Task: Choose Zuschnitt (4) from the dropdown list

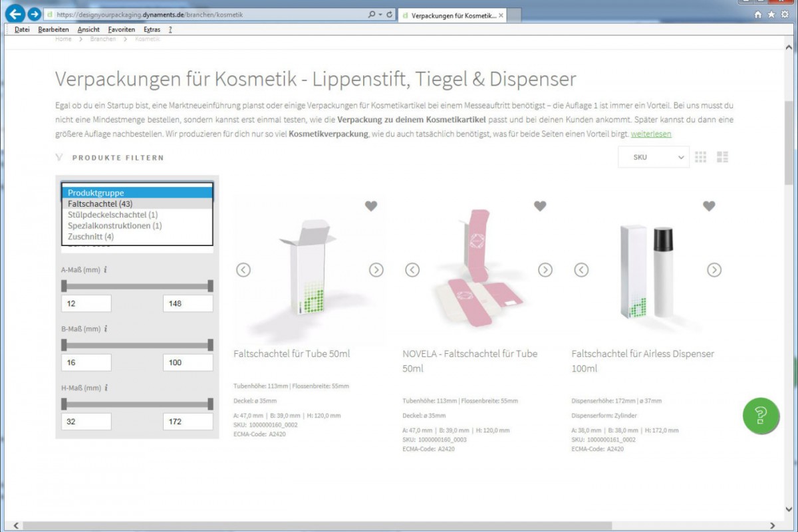Action: (90, 237)
